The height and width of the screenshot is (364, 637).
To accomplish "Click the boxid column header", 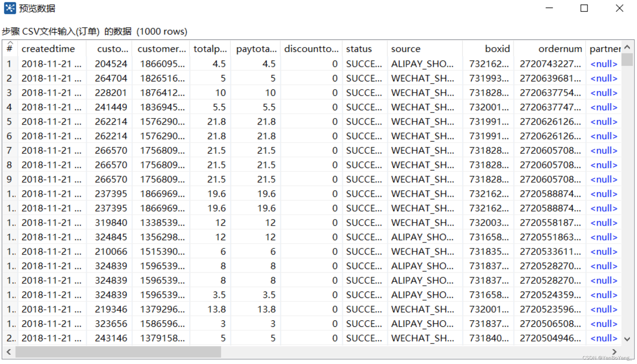I will (488, 49).
